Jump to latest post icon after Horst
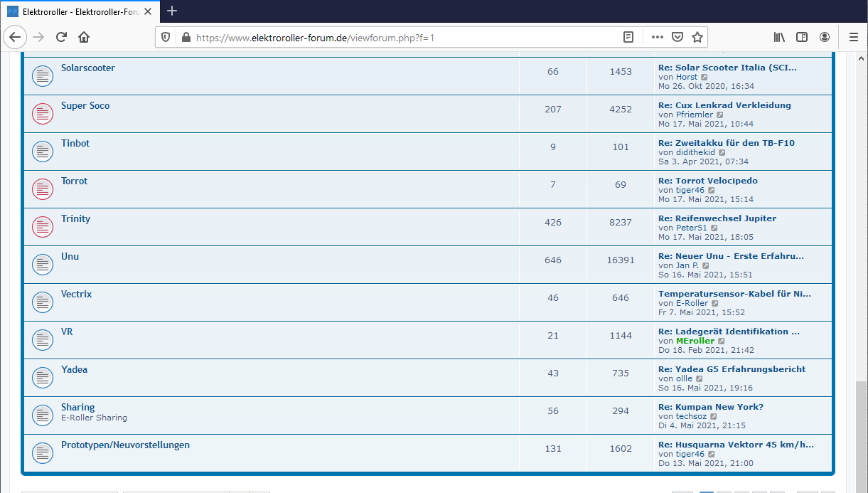Image resolution: width=868 pixels, height=493 pixels. tap(704, 77)
